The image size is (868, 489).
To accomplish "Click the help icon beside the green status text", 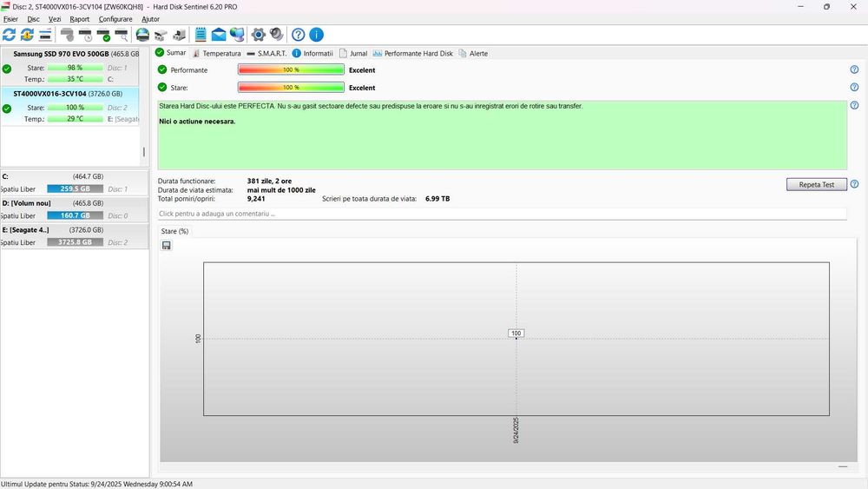I will (x=854, y=105).
